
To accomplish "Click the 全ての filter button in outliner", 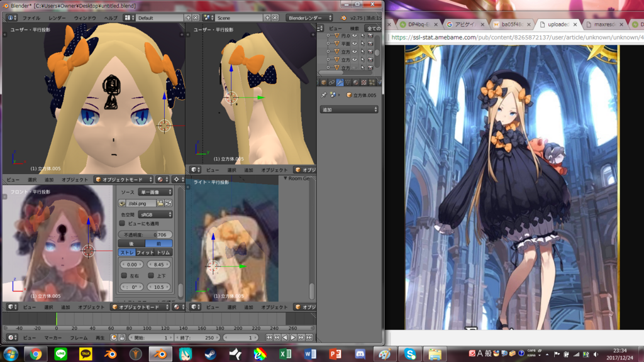I will (374, 28).
